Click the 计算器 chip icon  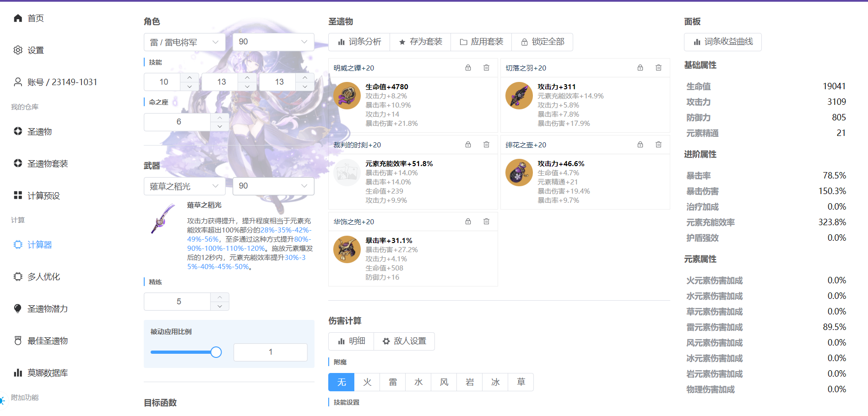(x=18, y=244)
